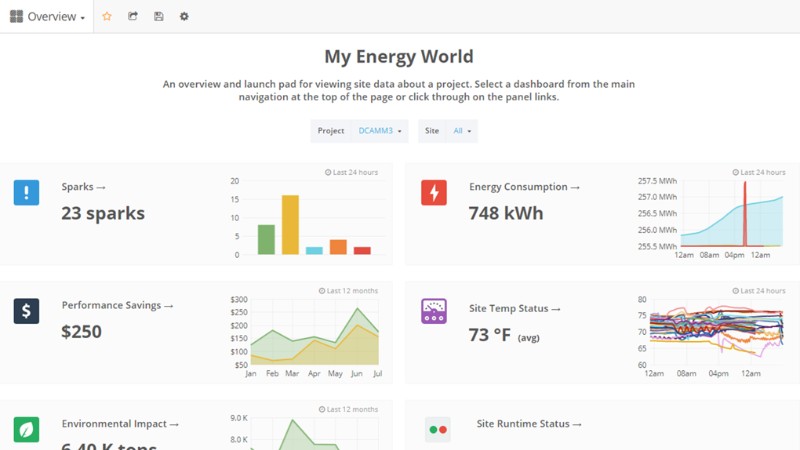Open the Site Temp Status link
800x450 pixels.
[514, 308]
